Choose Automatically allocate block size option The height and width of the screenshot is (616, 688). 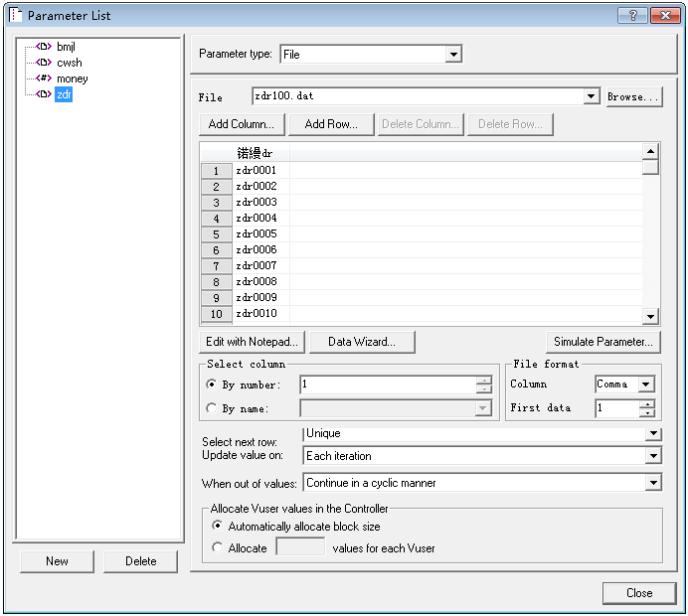tap(218, 527)
